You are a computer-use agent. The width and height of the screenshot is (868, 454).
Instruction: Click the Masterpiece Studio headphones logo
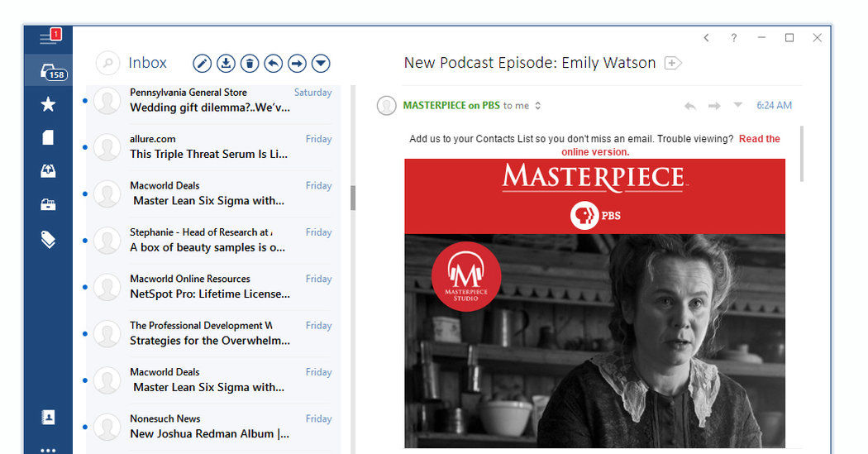pos(466,276)
